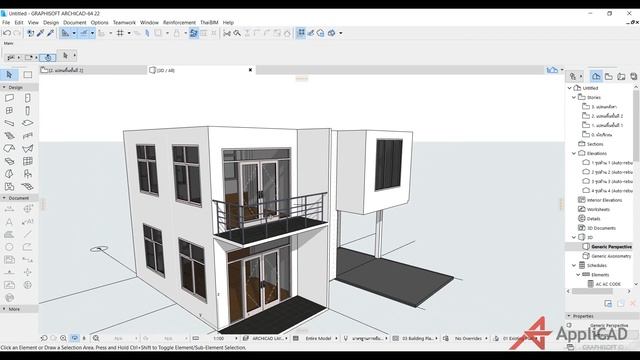The width and height of the screenshot is (640, 360).
Task: Collapse the Schedules node in Navigator
Action: (x=574, y=265)
